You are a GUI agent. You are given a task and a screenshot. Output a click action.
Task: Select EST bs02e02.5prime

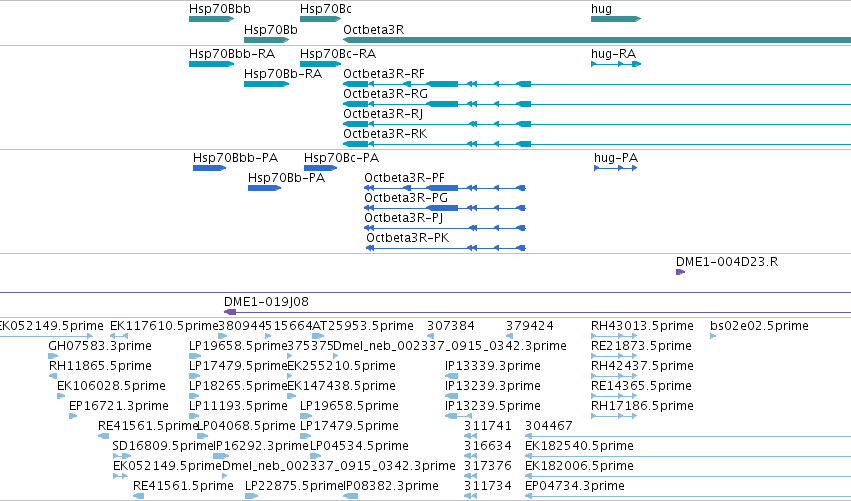[713, 337]
